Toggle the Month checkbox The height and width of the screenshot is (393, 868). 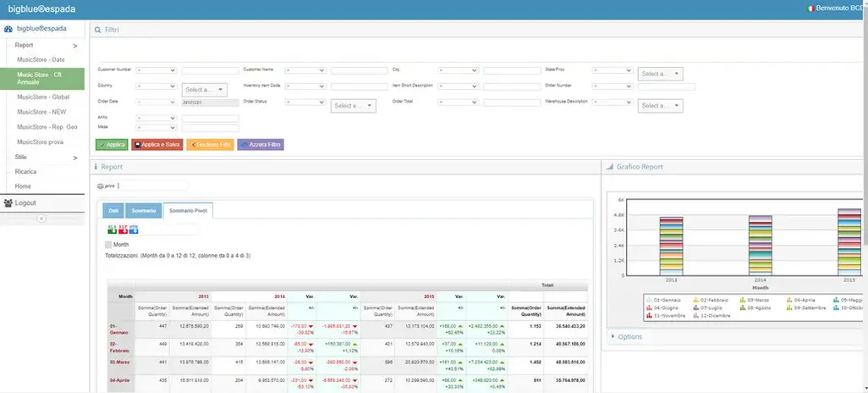pyautogui.click(x=108, y=245)
